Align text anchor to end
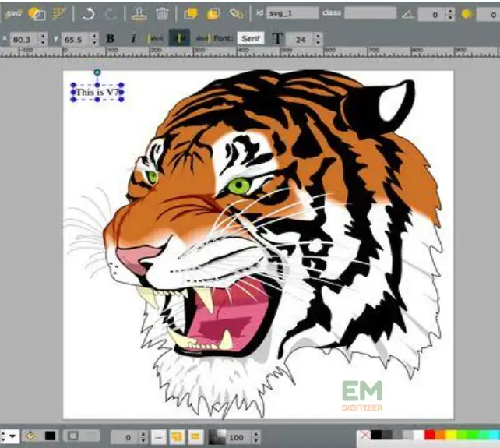Screen dimensions: 500x448 pyautogui.click(x=203, y=39)
